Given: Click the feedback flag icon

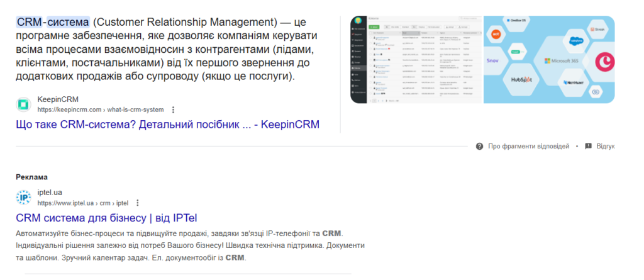Looking at the screenshot, I should [x=588, y=147].
